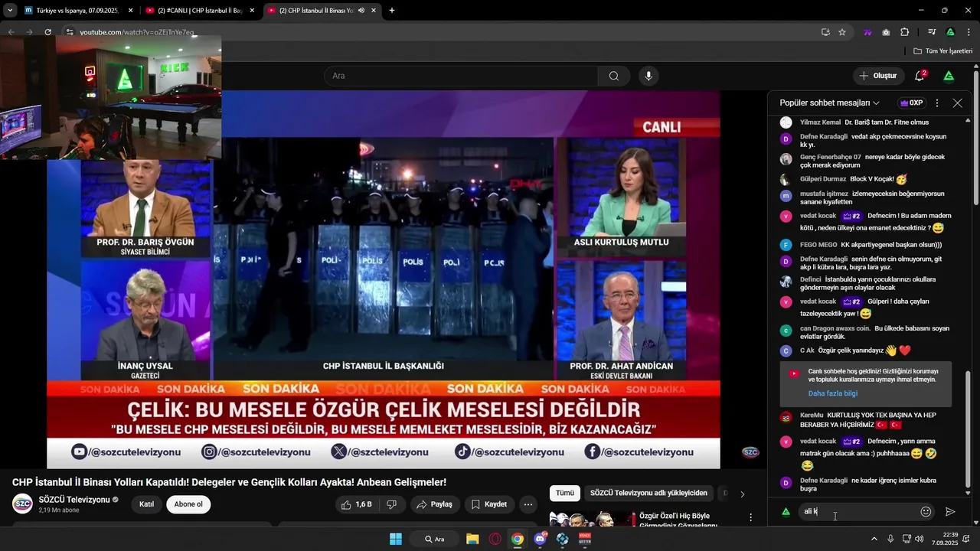Like the video with 1,6 B likes
The width and height of the screenshot is (980, 551).
point(356,504)
